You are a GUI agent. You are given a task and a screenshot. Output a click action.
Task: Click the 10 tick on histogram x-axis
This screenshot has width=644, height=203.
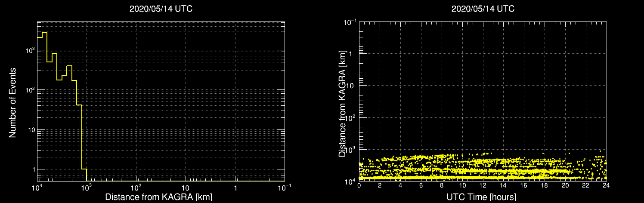(x=186, y=188)
